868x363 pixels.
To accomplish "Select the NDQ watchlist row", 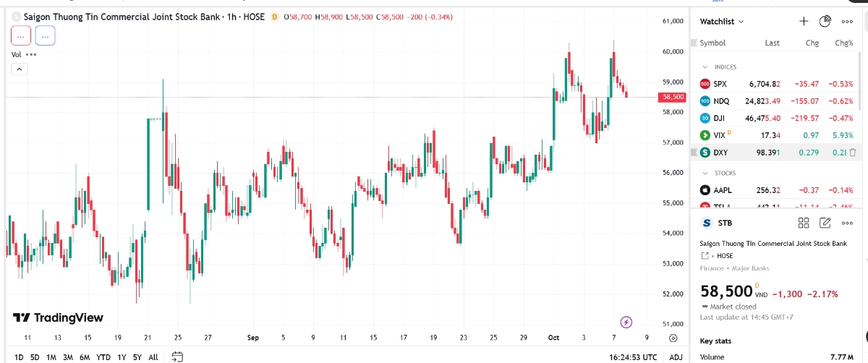I will (x=775, y=101).
